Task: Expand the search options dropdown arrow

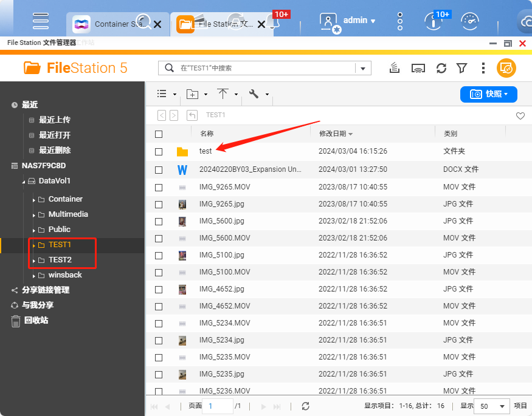Action: point(363,68)
